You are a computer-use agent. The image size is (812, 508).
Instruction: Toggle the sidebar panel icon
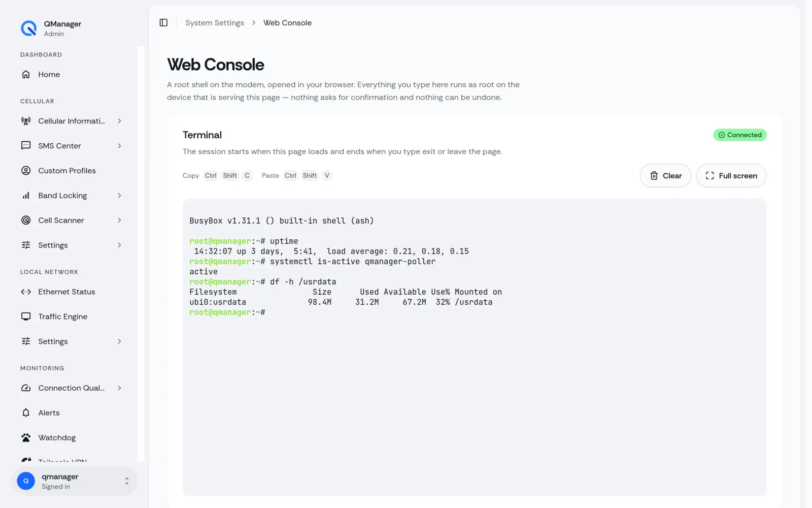pos(163,23)
